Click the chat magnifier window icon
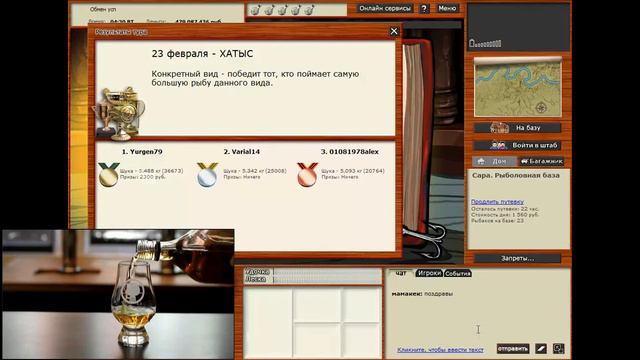This screenshot has width=640, height=360. tap(558, 349)
